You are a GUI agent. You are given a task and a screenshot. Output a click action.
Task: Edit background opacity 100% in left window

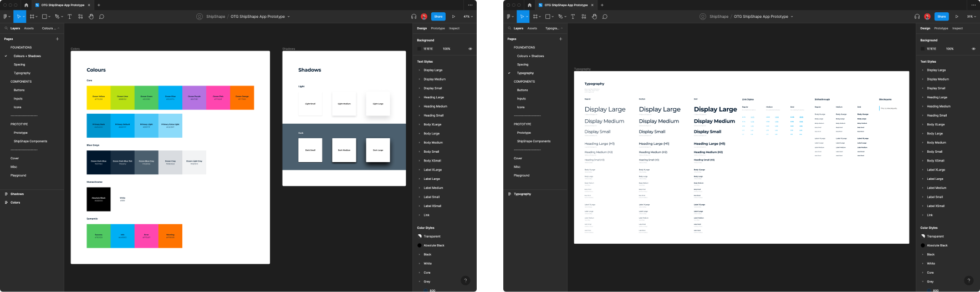(447, 49)
